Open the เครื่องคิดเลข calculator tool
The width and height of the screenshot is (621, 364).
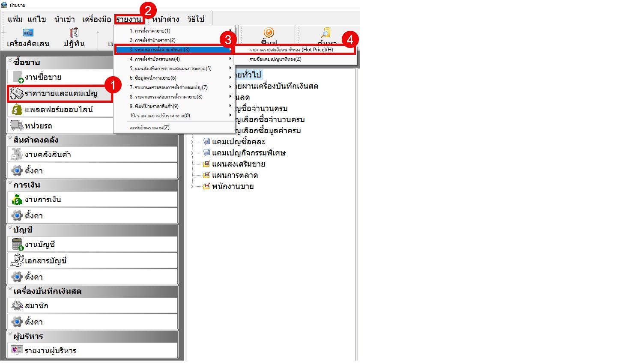(28, 37)
